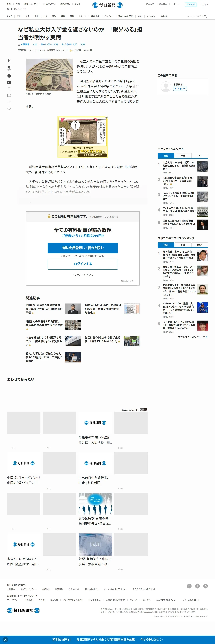Select 昨日 tab in スポニチ ranking
Viewport: 215px width, 644px height.
(x=183, y=245)
